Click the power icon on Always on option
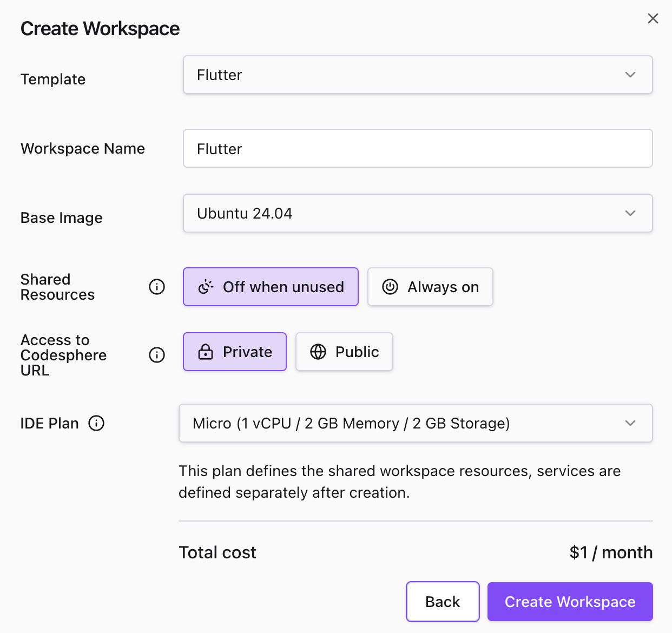672x633 pixels. coord(390,287)
